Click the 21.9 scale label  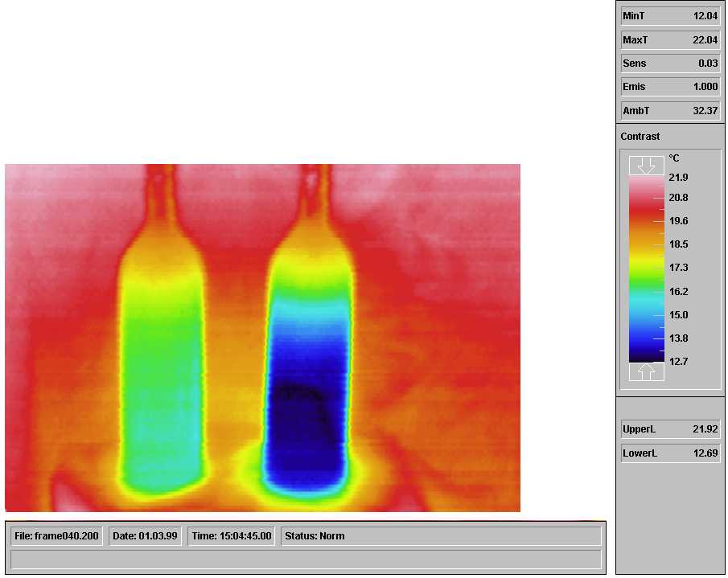[678, 177]
